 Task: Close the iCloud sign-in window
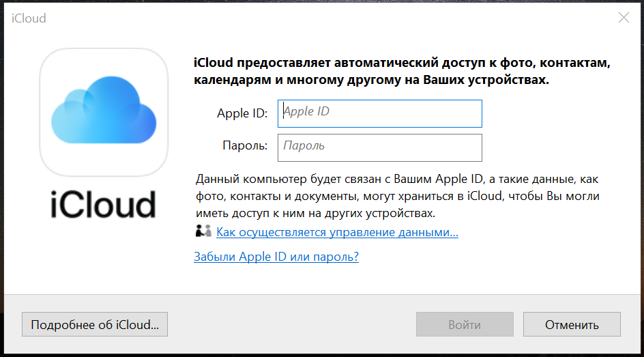(x=624, y=18)
